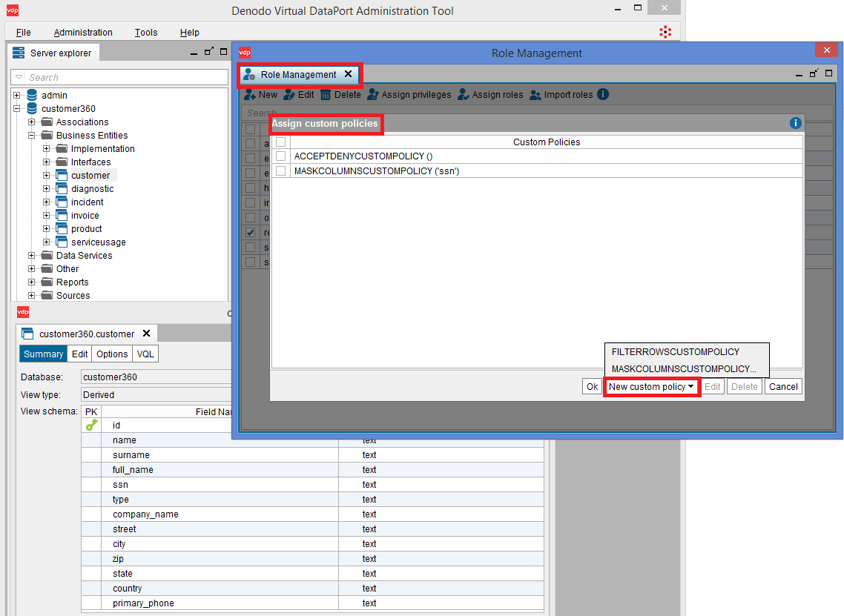Select the serviceusage view in tree
The height and width of the screenshot is (616, 844).
99,242
